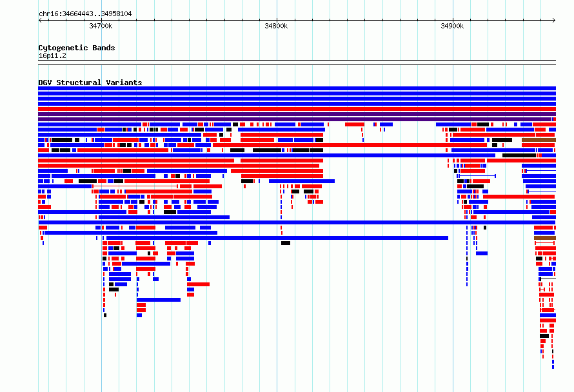Screen dimensions: 574x392
Task: Select the full-width red variant bar below four blue bars
Action: click(297, 109)
